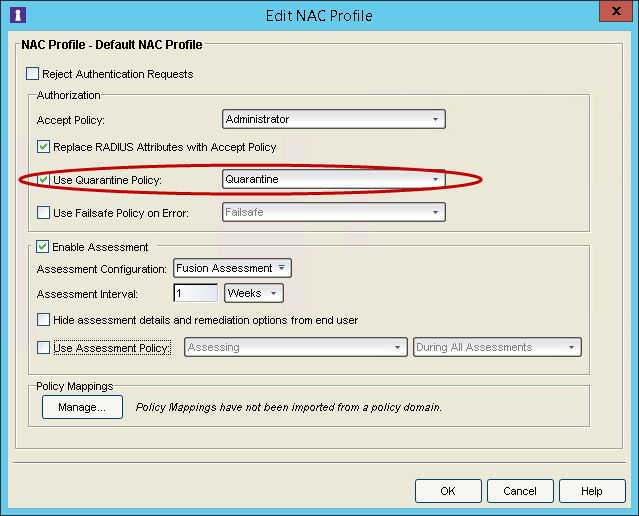Image resolution: width=639 pixels, height=516 pixels.
Task: Enable the Use Assessment Policy checkbox
Action: [43, 348]
